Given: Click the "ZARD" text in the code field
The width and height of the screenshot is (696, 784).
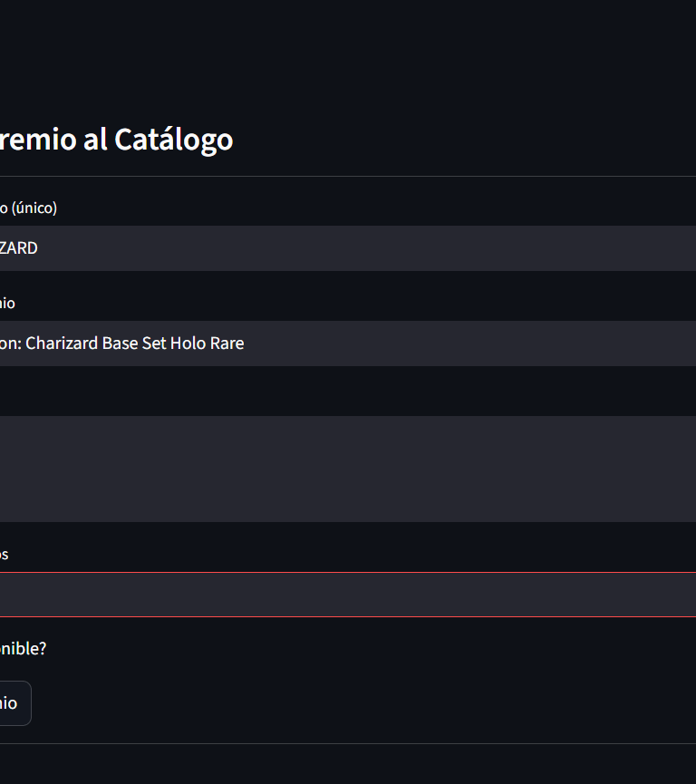Looking at the screenshot, I should click(18, 248).
